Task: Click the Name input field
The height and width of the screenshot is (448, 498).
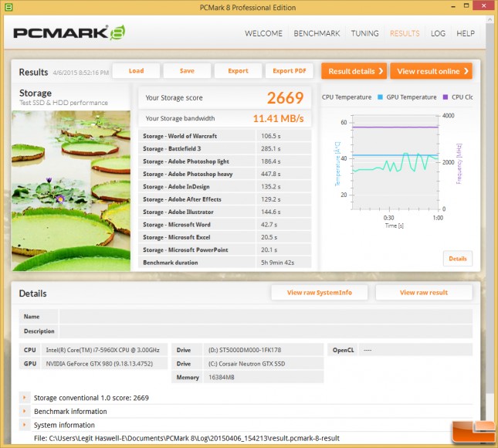Action: click(x=266, y=317)
